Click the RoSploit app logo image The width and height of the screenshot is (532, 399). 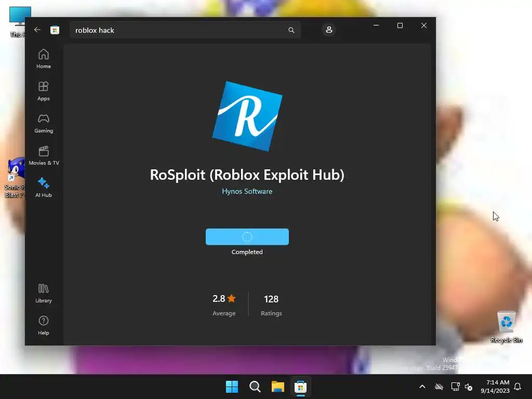tap(247, 116)
